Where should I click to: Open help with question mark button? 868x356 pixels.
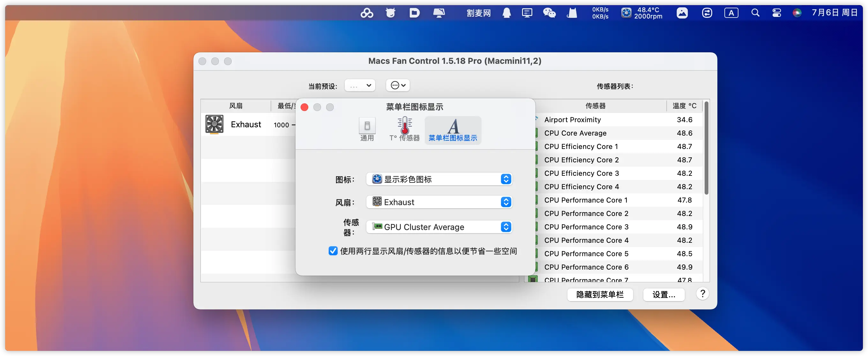click(703, 294)
